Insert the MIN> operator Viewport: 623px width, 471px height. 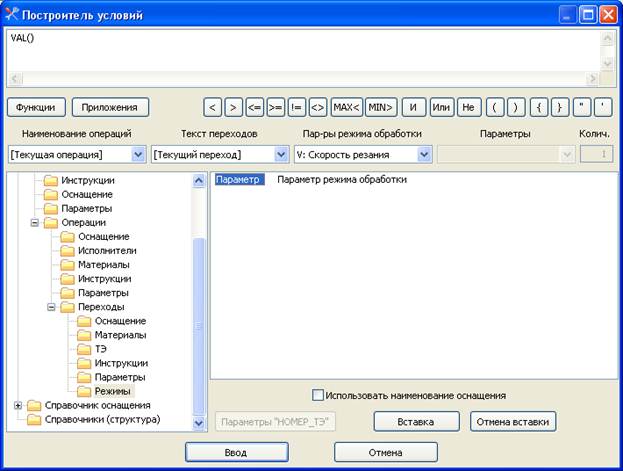pyautogui.click(x=381, y=107)
